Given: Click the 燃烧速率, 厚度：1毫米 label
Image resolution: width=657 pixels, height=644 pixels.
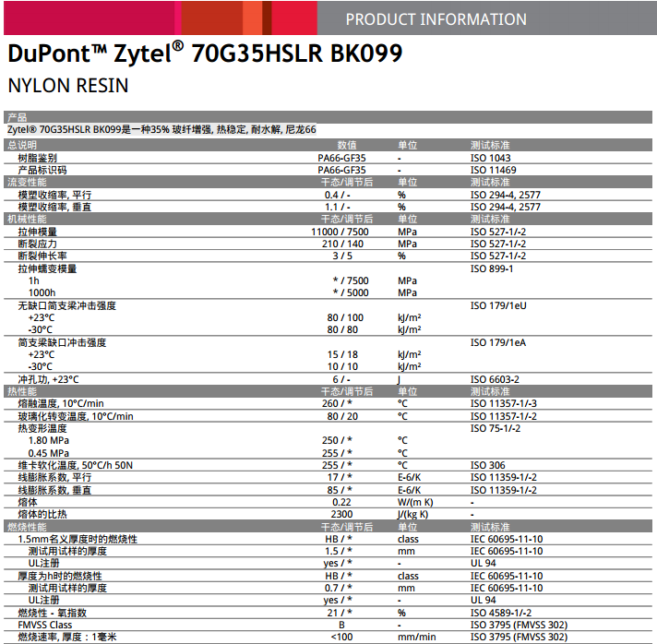Looking at the screenshot, I should tap(67, 638).
